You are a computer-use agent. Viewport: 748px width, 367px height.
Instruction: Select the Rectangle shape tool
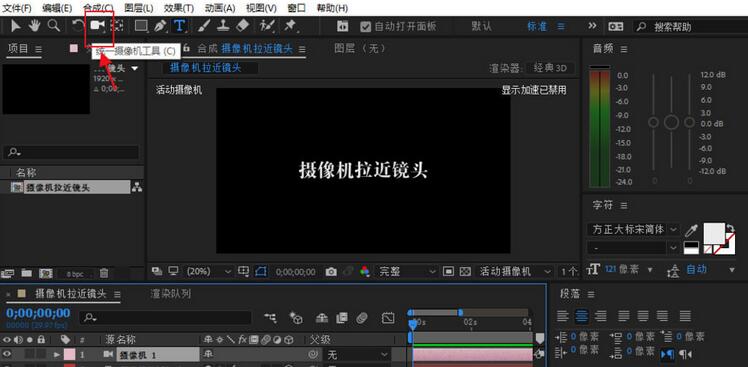(x=141, y=26)
